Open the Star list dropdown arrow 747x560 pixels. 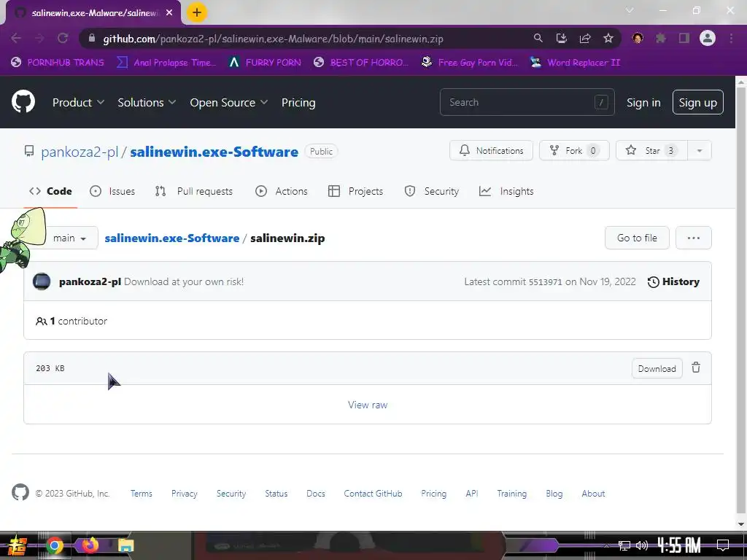pos(700,150)
